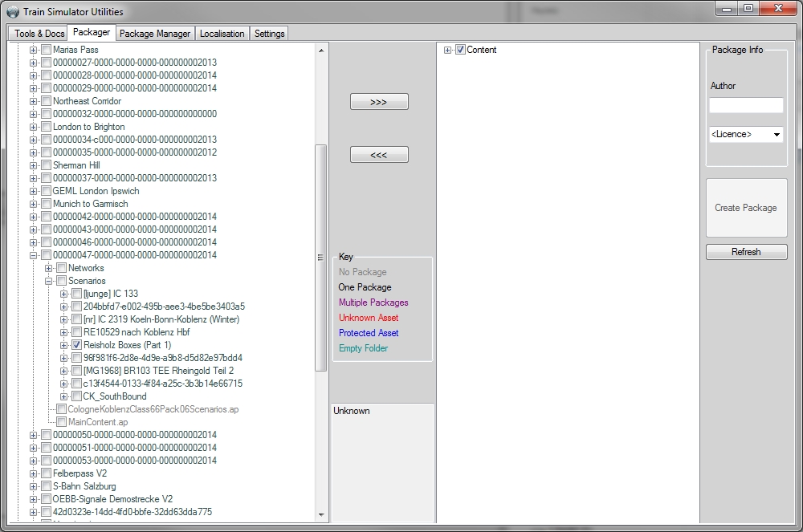Select the London to Brighton tree row
Viewport: 803px width, 532px height.
coord(88,126)
